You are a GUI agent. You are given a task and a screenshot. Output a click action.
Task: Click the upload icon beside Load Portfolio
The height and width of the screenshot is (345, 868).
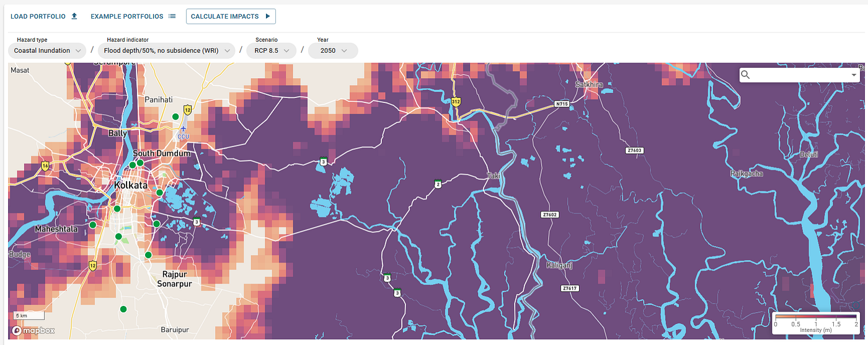74,16
